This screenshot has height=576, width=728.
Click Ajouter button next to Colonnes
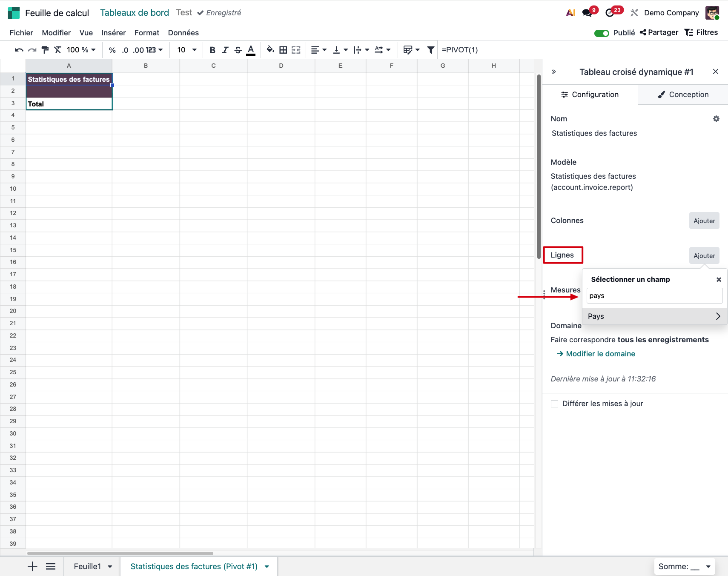point(704,221)
